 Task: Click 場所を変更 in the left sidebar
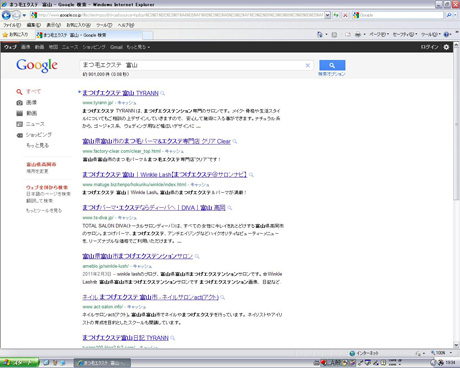(x=37, y=171)
